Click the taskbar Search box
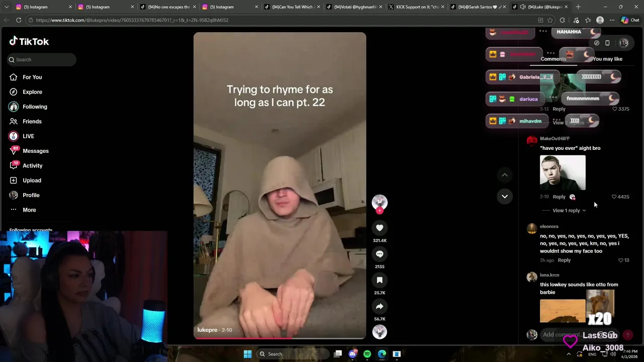Image resolution: width=644 pixels, height=362 pixels. tap(293, 354)
